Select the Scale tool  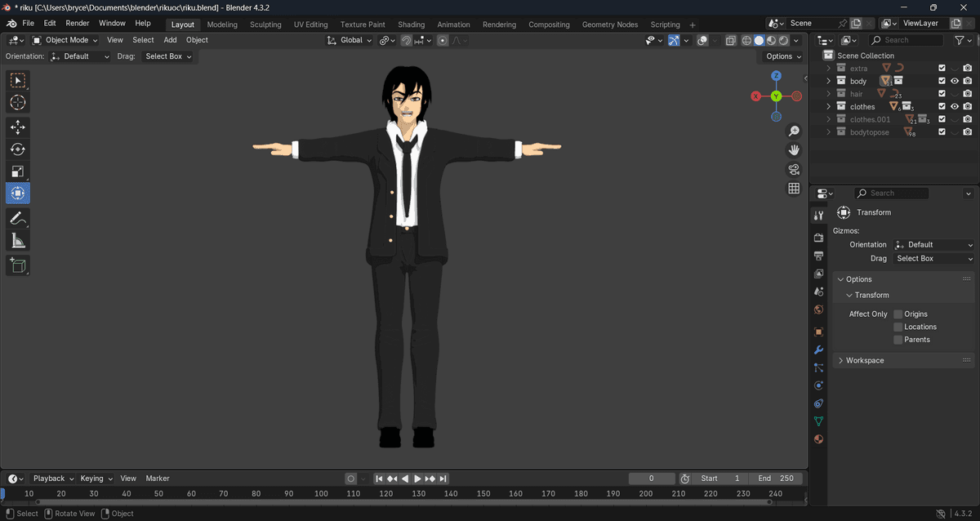(x=18, y=171)
